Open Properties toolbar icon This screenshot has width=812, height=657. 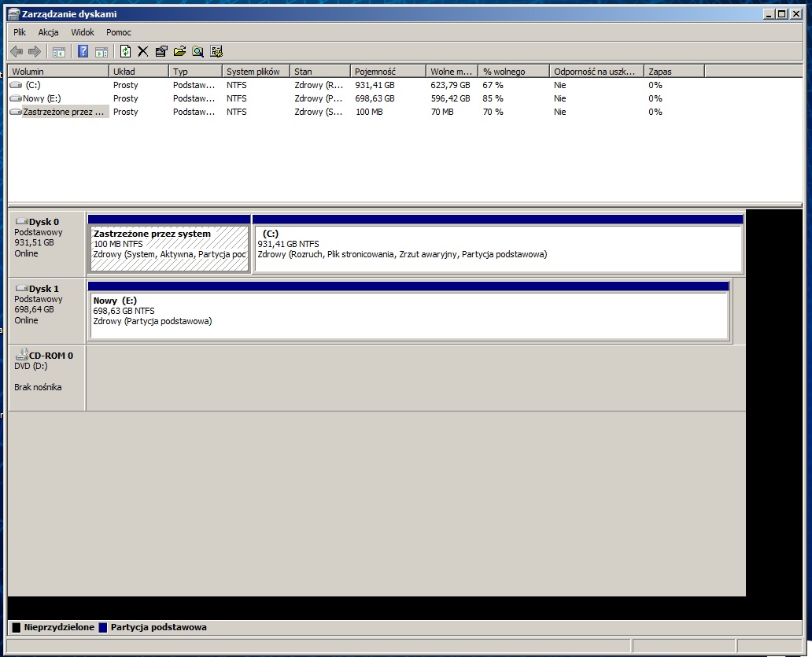point(161,51)
